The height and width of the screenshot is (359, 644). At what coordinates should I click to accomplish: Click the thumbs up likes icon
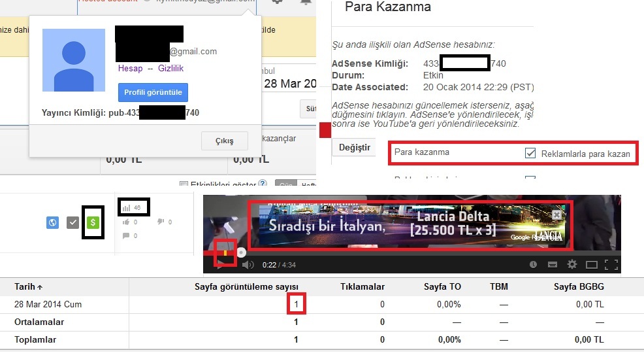126,222
